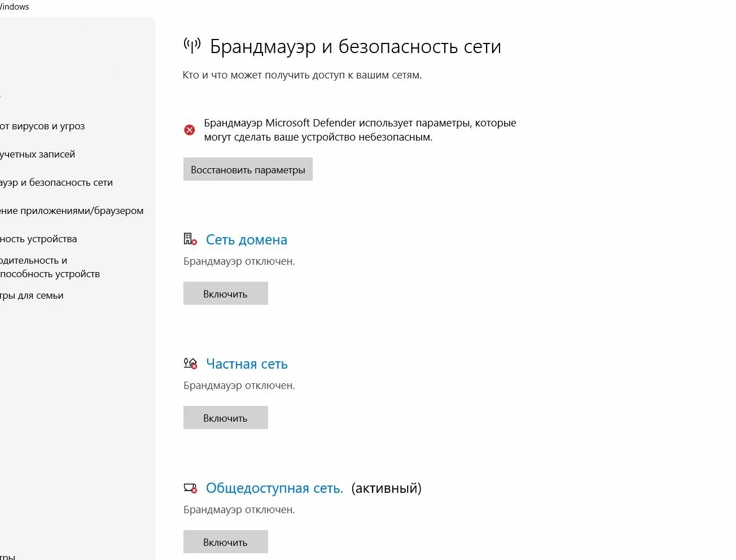Click the private network house icon
This screenshot has height=560, width=736.
tap(190, 364)
